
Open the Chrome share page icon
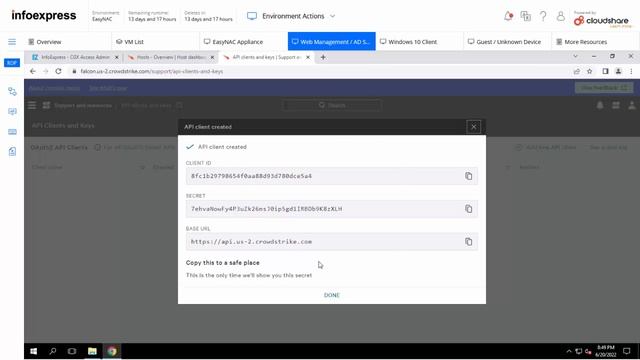[577, 71]
